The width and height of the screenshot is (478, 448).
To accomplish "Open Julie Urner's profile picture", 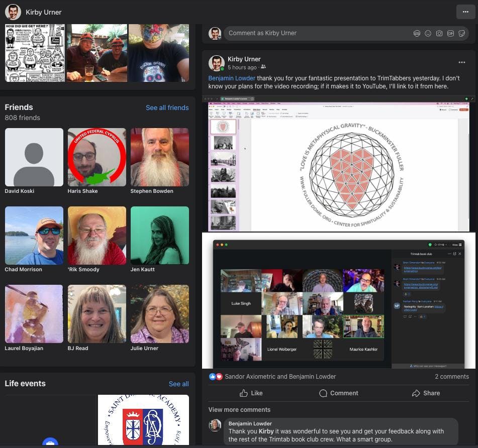I will (160, 314).
